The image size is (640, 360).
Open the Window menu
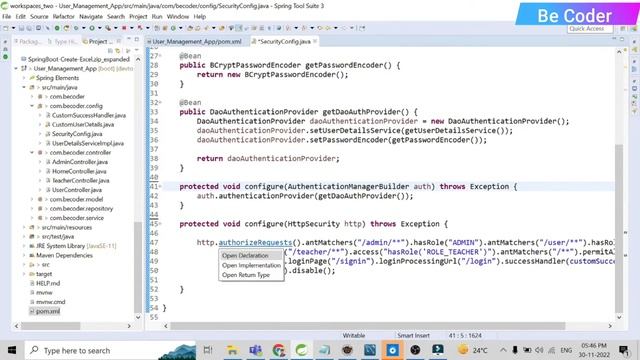tap(178, 16)
